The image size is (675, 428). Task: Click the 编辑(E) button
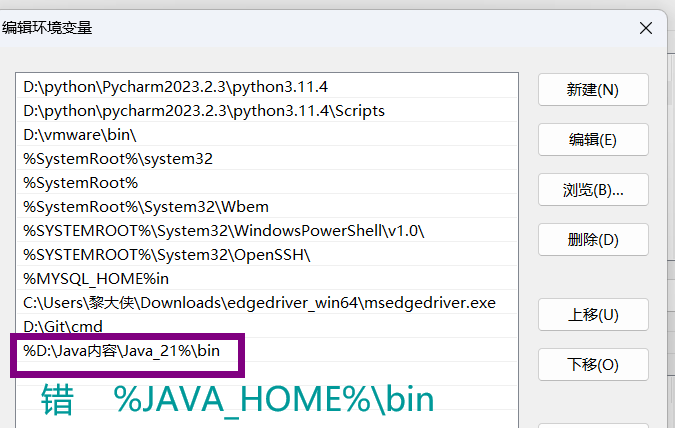593,140
